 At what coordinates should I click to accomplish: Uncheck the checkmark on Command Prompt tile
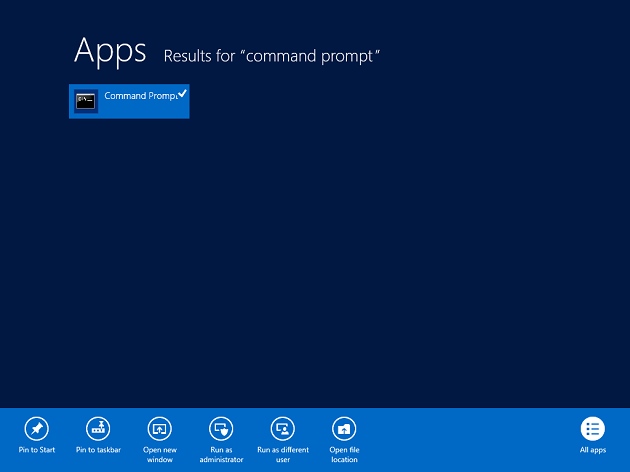coord(182,93)
